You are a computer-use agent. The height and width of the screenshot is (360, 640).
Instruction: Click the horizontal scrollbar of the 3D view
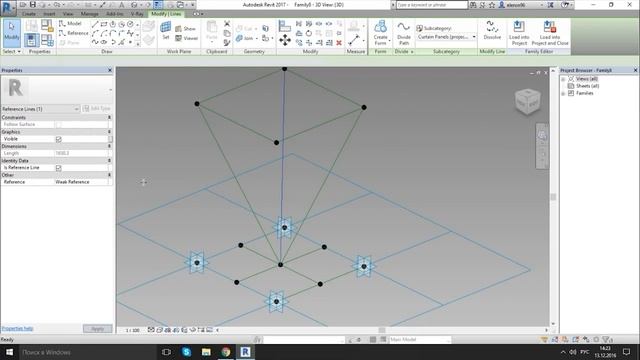(382, 330)
